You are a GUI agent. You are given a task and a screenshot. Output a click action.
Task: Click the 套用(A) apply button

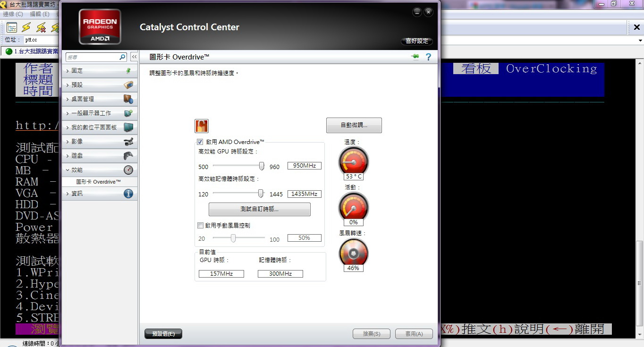pos(414,334)
